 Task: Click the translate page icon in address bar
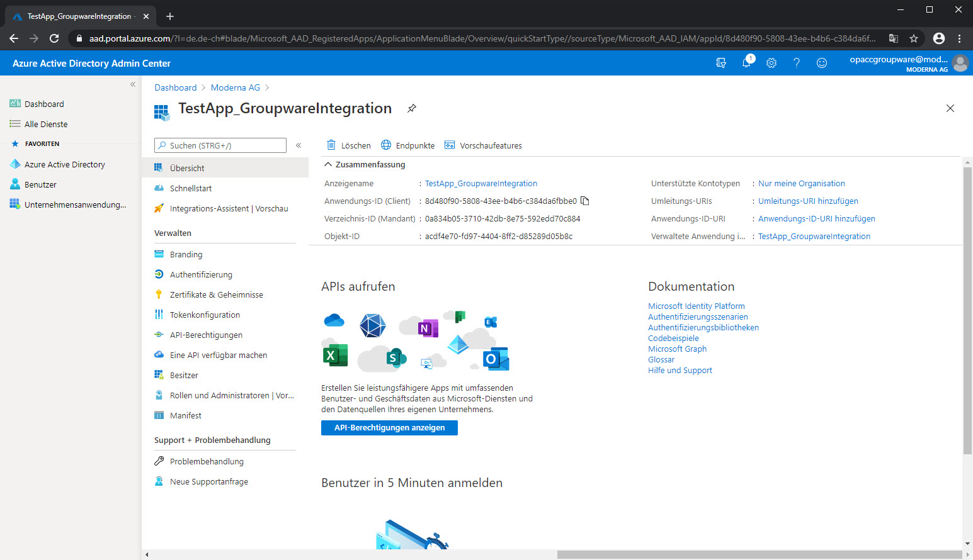tap(893, 38)
